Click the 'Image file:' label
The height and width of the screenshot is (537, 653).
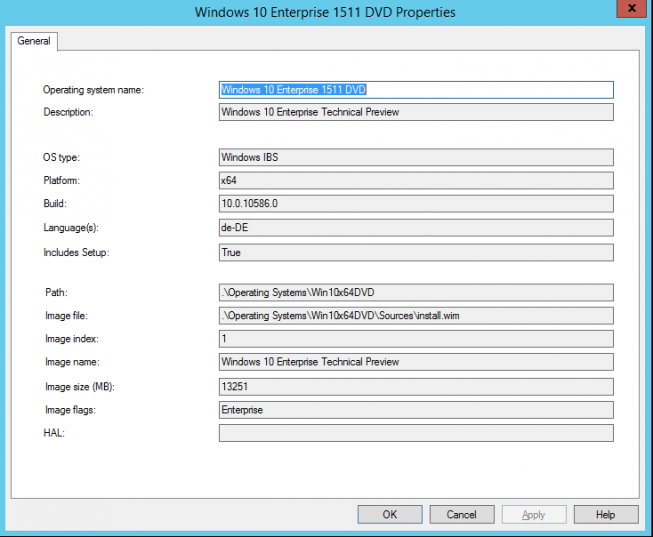[x=67, y=316]
